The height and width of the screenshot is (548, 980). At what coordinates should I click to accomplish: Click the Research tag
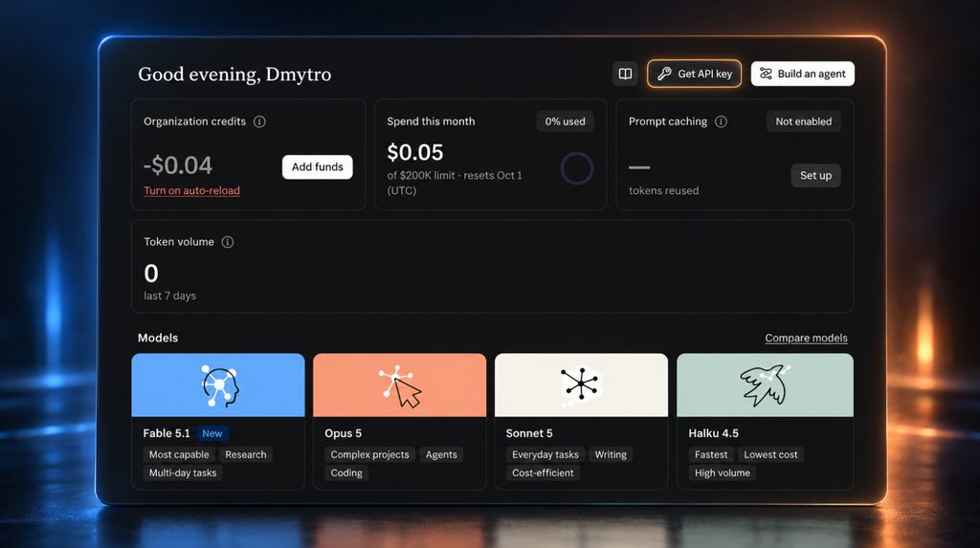(246, 454)
